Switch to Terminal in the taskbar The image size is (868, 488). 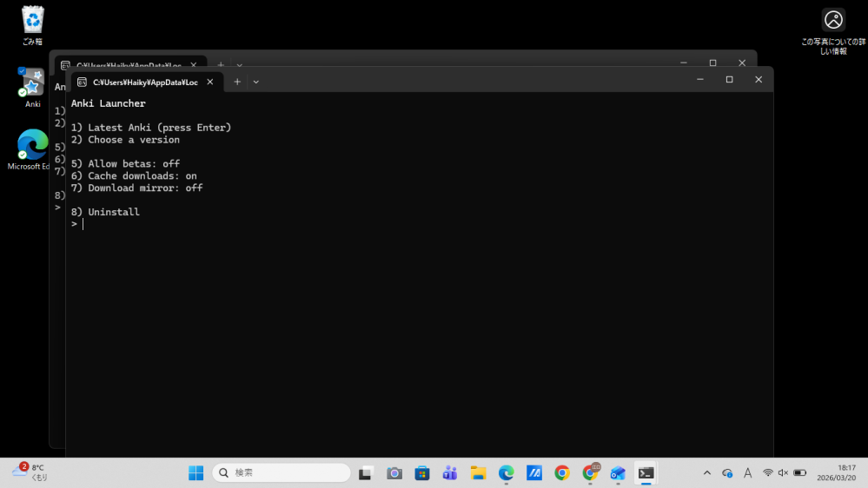pos(646,473)
